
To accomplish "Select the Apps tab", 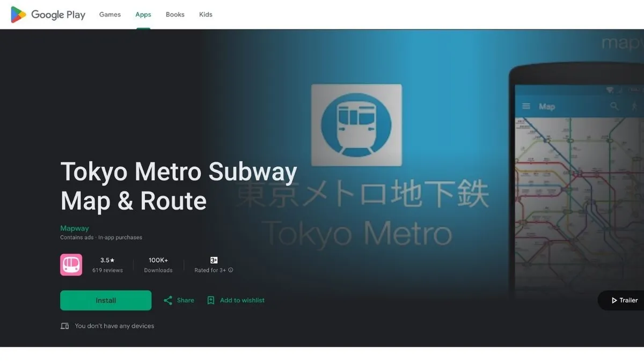I will tap(143, 14).
